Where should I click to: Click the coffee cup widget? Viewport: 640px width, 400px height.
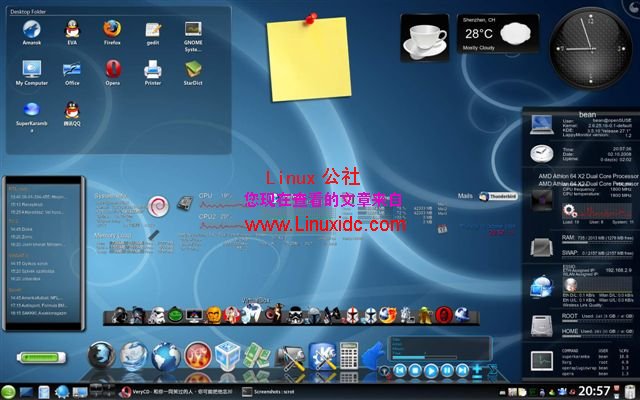point(424,38)
